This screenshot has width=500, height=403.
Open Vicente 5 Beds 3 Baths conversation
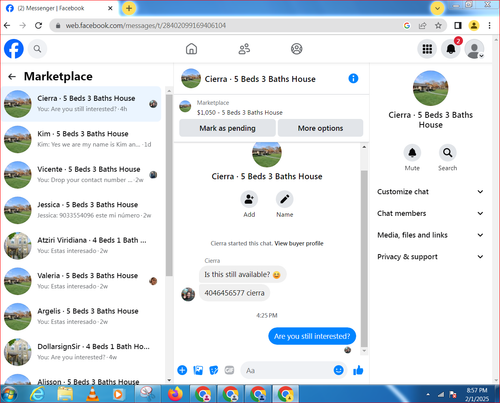coord(81,175)
